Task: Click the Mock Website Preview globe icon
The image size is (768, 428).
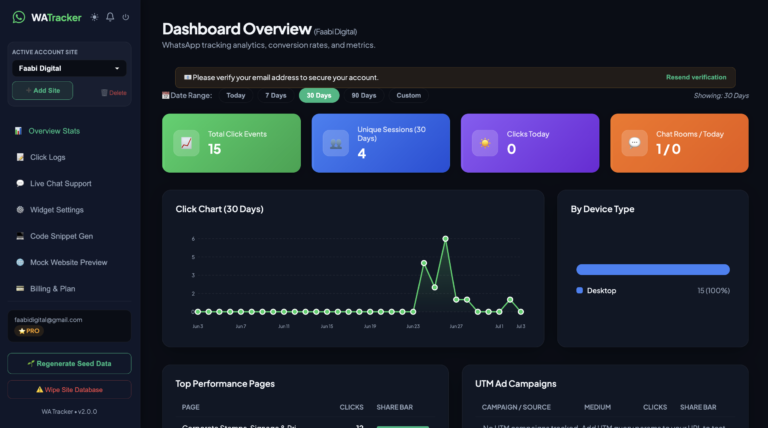Action: click(x=20, y=262)
